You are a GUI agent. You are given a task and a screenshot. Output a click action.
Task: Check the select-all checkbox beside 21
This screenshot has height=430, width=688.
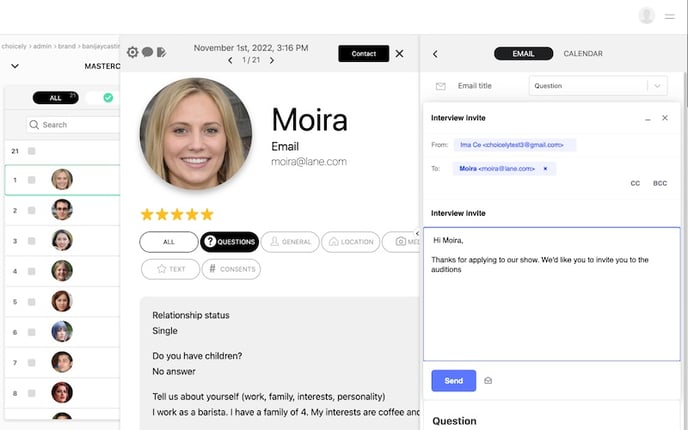(x=32, y=151)
